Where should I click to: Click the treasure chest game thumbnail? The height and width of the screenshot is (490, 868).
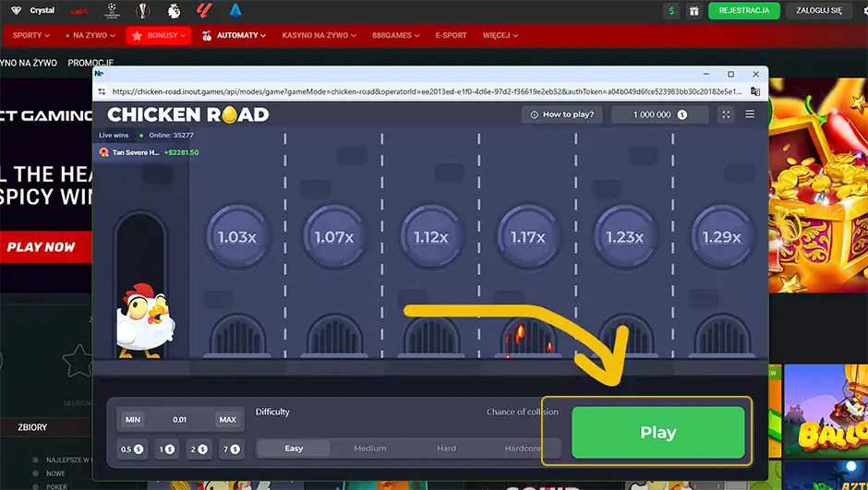818,185
